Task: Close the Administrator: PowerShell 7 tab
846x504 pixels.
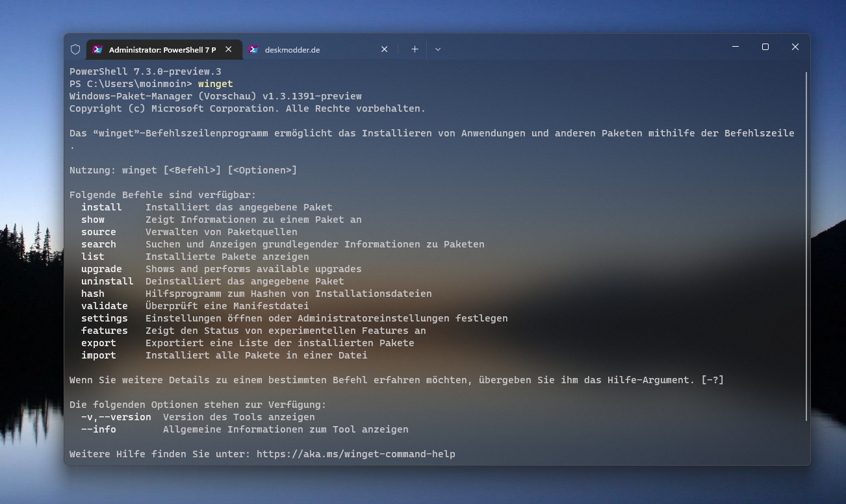Action: [x=228, y=49]
